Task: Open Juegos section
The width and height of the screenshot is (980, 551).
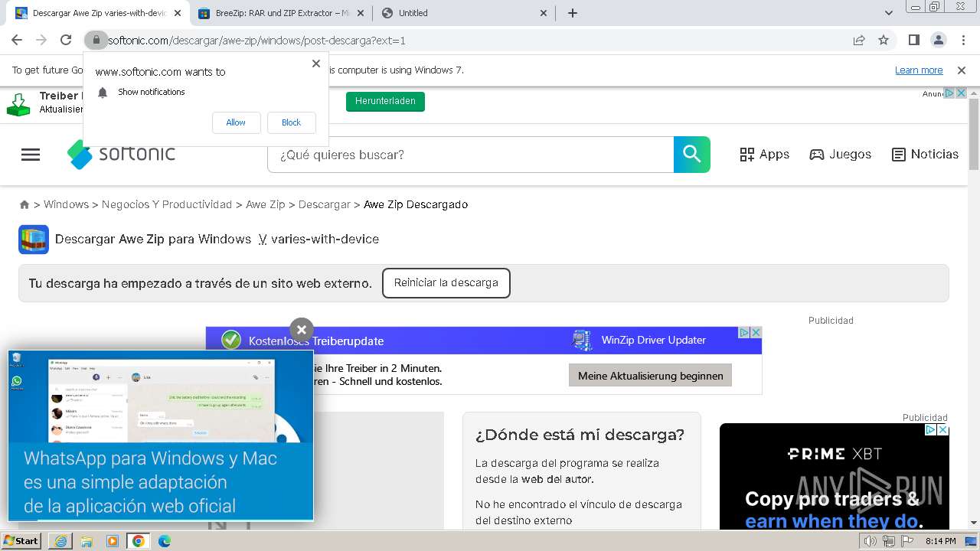Action: 841,155
